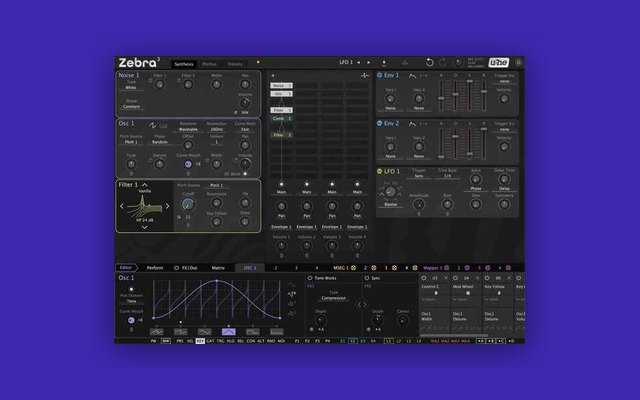The image size is (640, 400).
Task: Click the Env 2 round module icon
Action: [x=380, y=123]
